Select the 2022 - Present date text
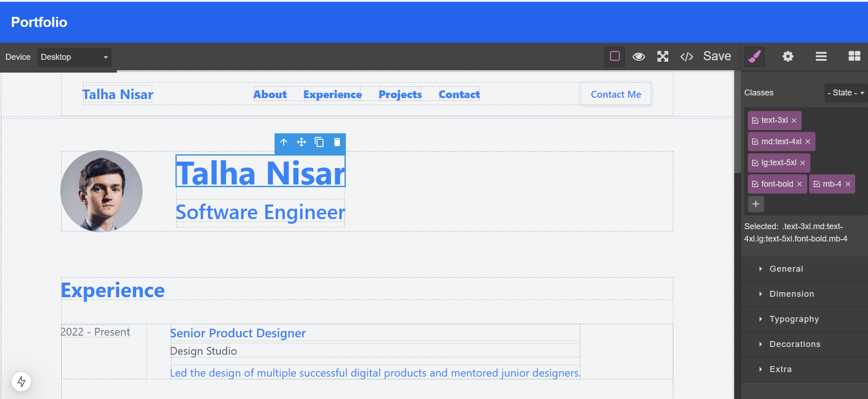Viewport: 868px width, 399px height. [95, 332]
